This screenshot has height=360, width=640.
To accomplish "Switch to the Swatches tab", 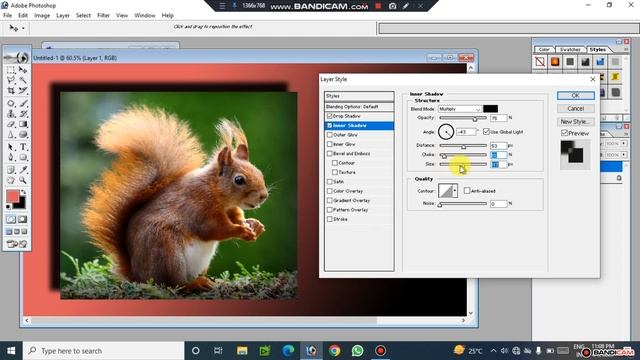I will tap(570, 49).
